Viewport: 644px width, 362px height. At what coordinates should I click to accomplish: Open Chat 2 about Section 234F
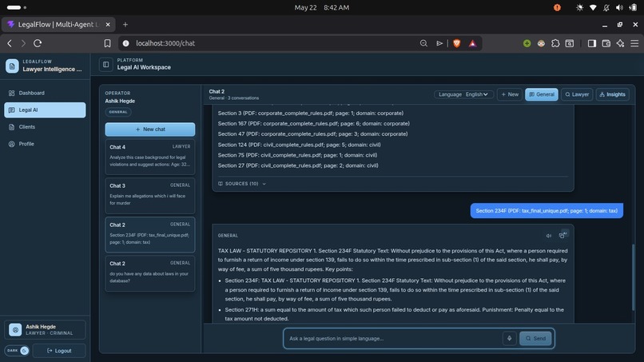150,234
